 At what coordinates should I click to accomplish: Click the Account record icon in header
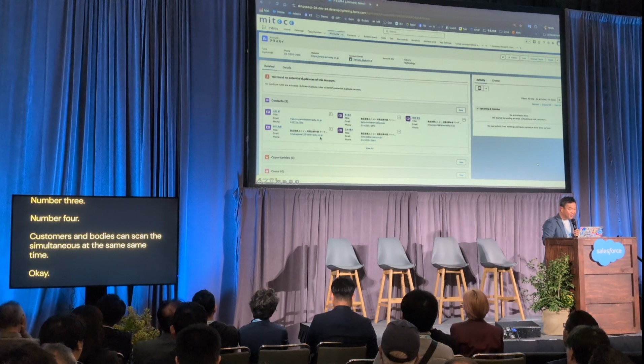click(265, 39)
